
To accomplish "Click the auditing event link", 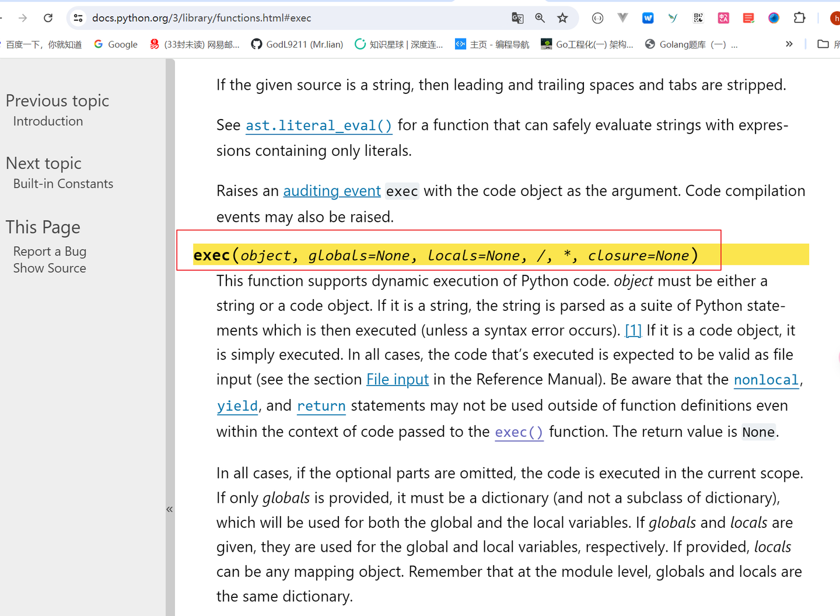I will 332,191.
